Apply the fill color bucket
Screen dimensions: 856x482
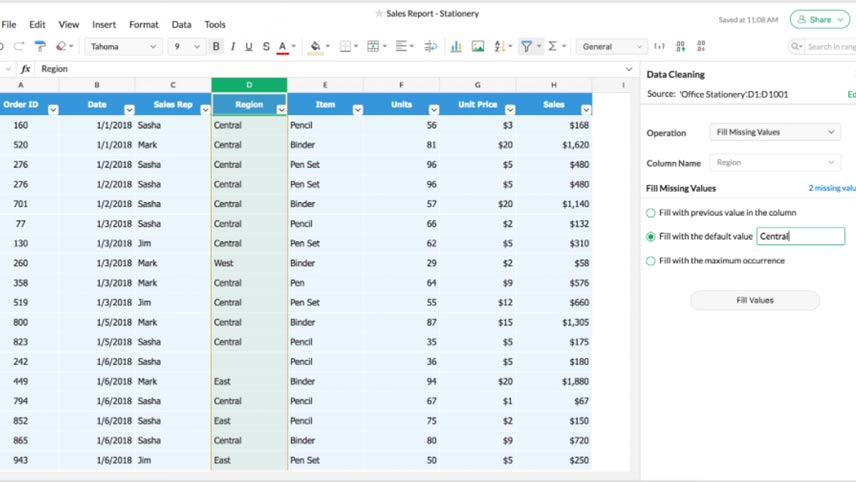(315, 47)
